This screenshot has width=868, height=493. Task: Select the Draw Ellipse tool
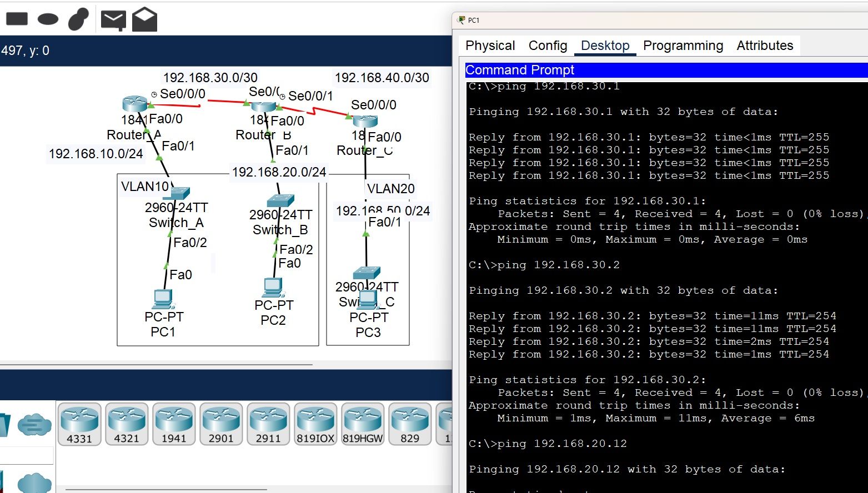[x=48, y=19]
